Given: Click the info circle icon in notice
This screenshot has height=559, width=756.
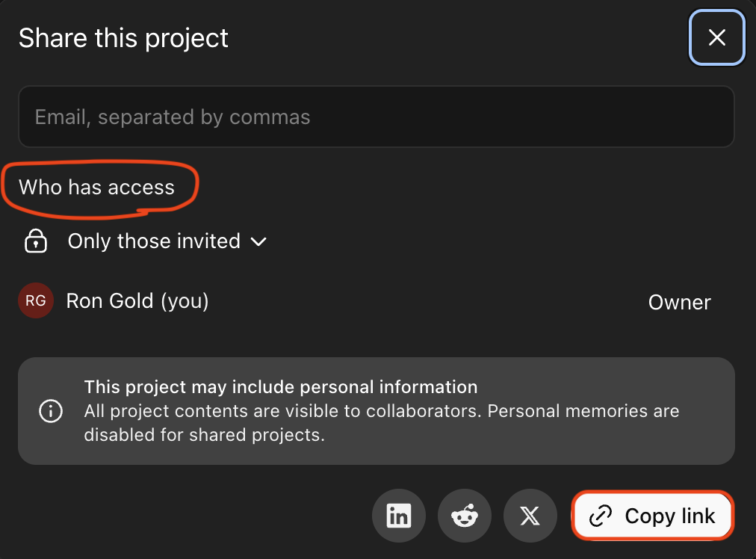Looking at the screenshot, I should (51, 411).
